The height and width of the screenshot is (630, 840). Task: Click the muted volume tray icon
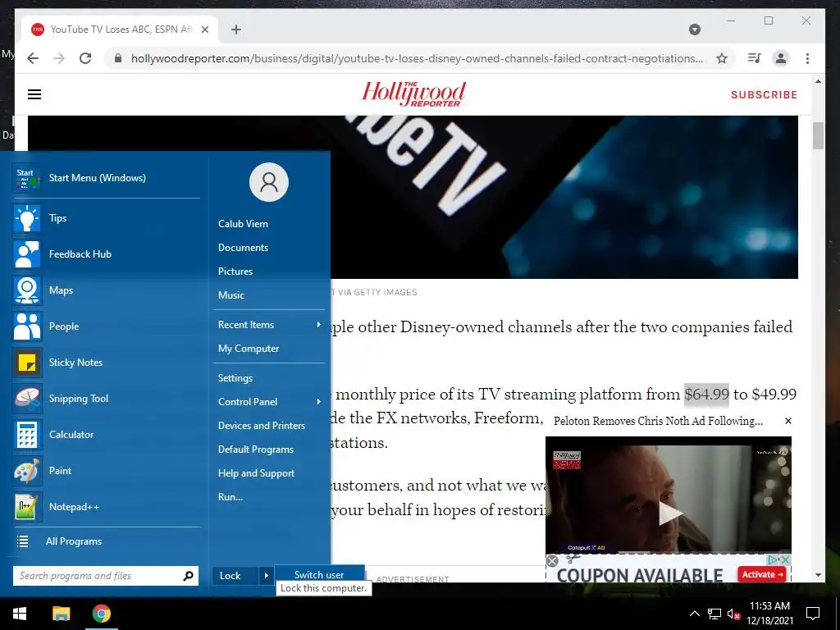click(733, 614)
